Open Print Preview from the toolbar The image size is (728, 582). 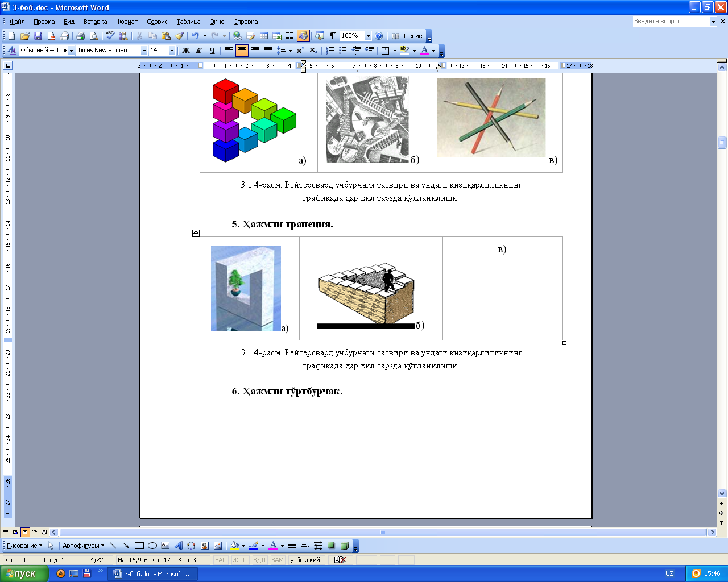point(93,36)
